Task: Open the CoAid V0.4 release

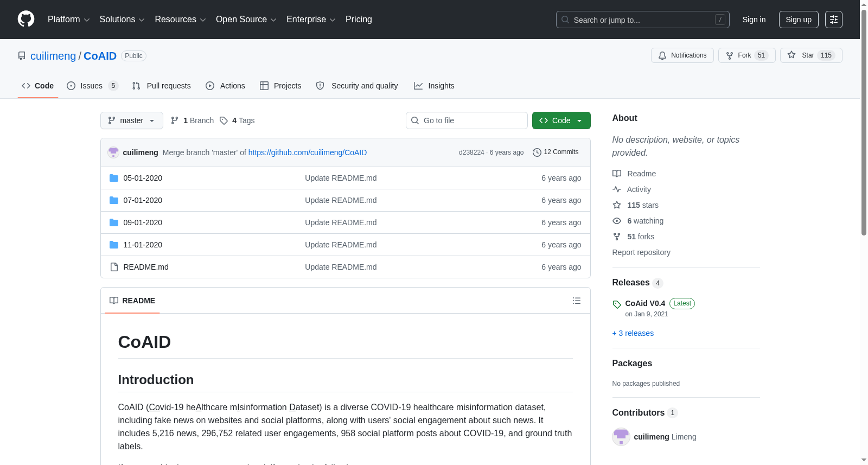Action: point(645,303)
